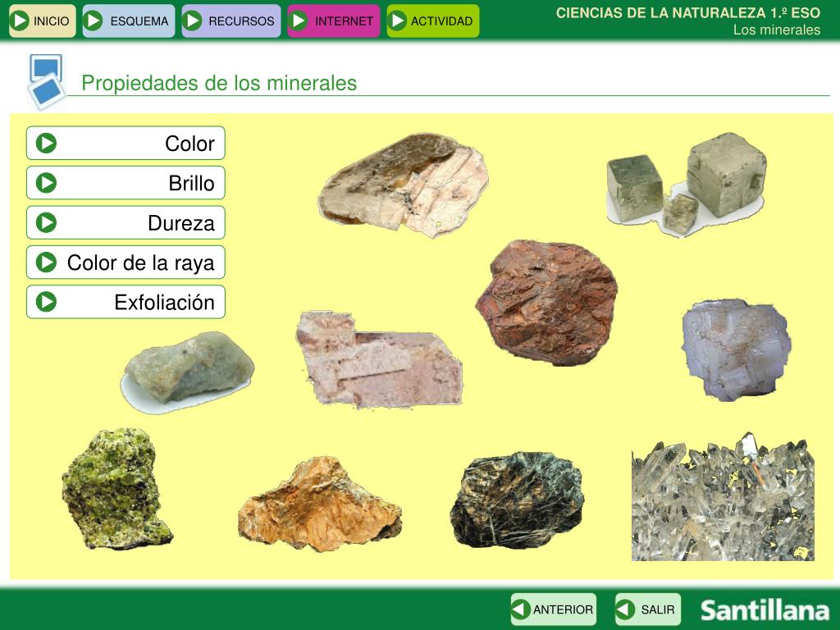Image resolution: width=840 pixels, height=630 pixels.
Task: Exit using the SALIR button
Action: point(648,609)
